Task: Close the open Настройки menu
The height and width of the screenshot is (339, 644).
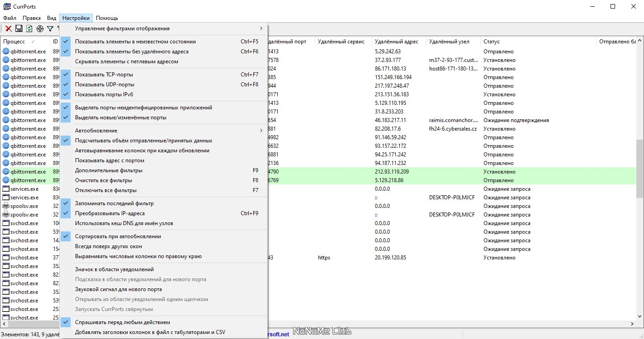Action: (76, 18)
